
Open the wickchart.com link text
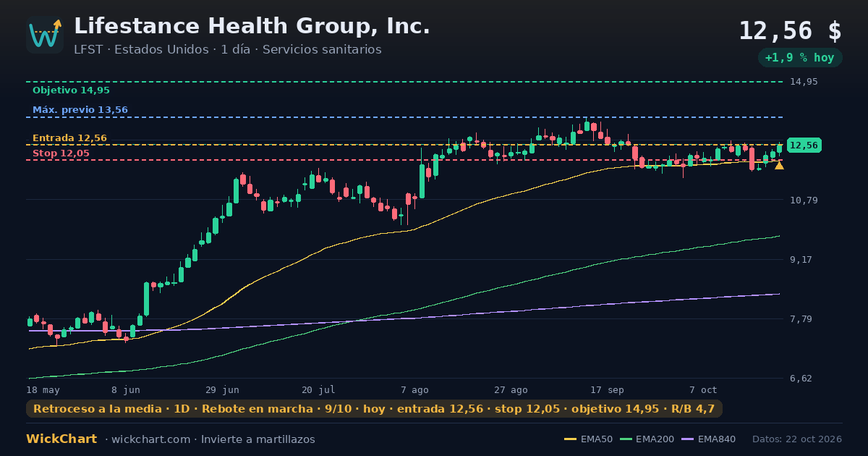pos(150,439)
